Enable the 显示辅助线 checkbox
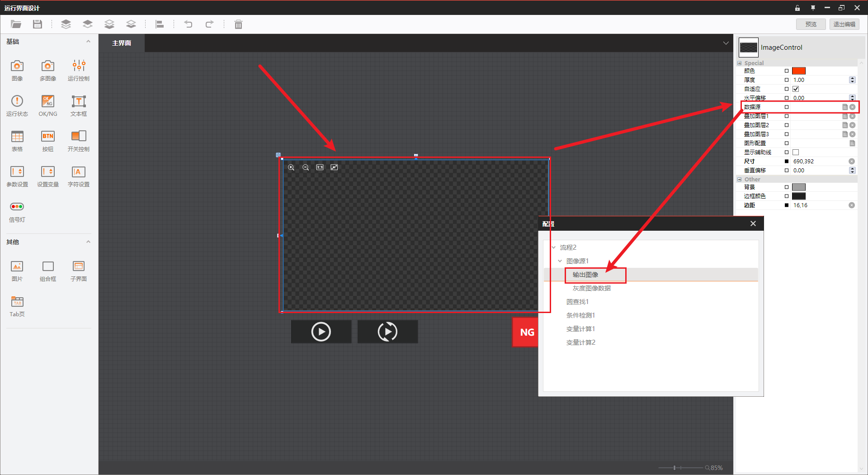 pyautogui.click(x=796, y=152)
